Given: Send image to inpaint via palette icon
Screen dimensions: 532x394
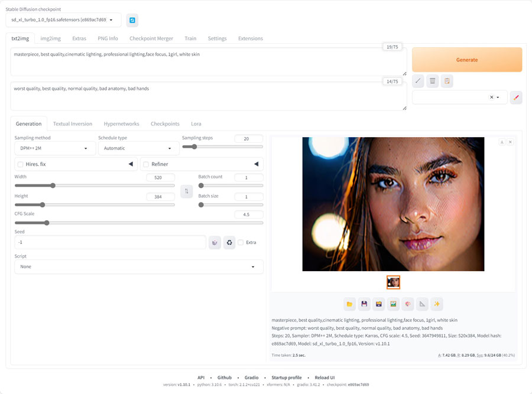Looking at the screenshot, I should [407, 304].
